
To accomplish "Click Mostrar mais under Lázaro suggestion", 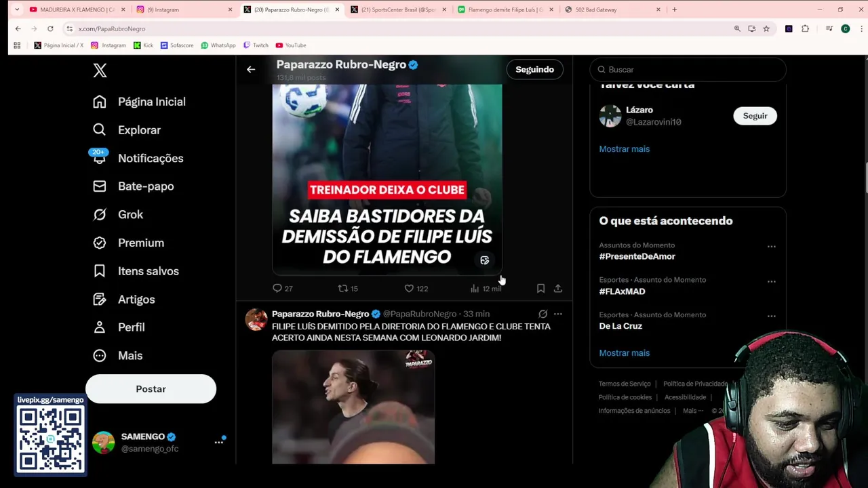I will click(624, 148).
